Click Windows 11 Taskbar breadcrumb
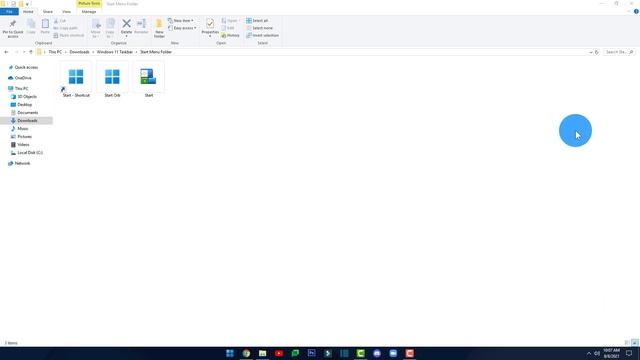Viewport: 640px width, 360px height. tap(115, 52)
